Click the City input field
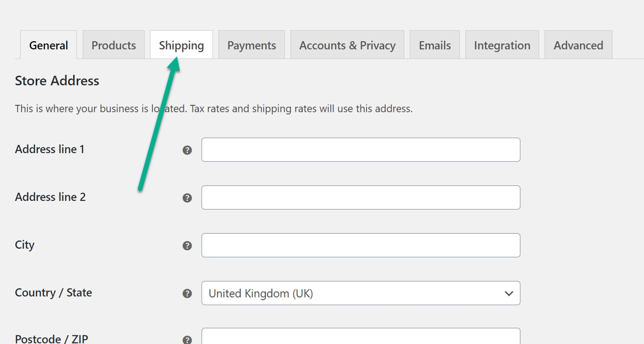The image size is (644, 344). [360, 246]
